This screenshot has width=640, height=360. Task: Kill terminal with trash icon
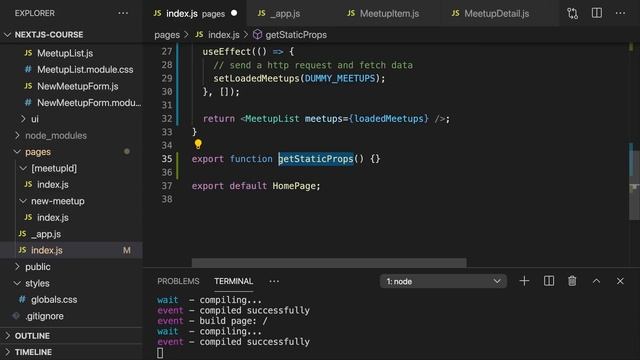click(572, 281)
